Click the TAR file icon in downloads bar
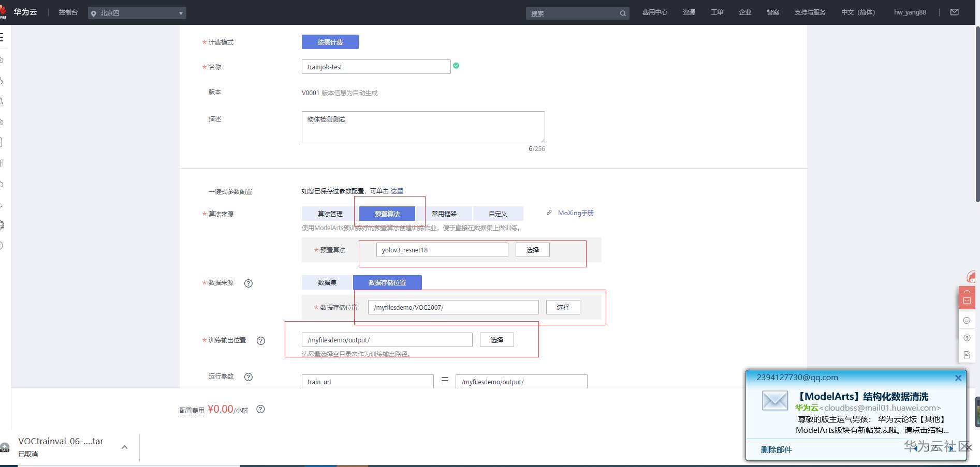The image size is (980, 467). 5,447
